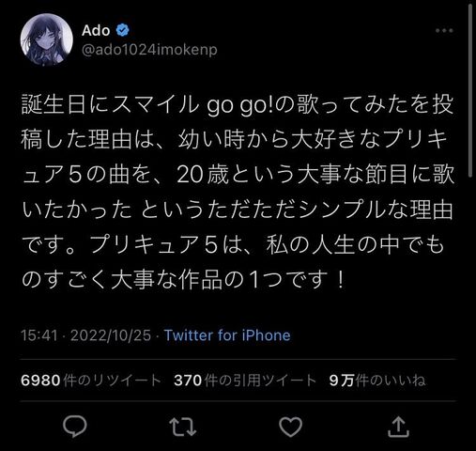Click the 15:41 timestamp
The image size is (476, 451).
(x=39, y=335)
